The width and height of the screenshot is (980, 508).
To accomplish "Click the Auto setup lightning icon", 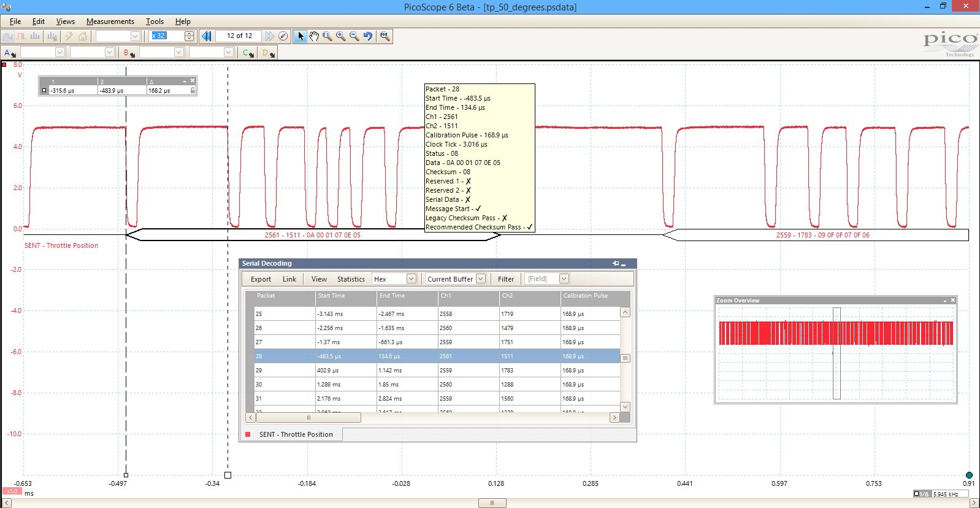I will pos(69,36).
